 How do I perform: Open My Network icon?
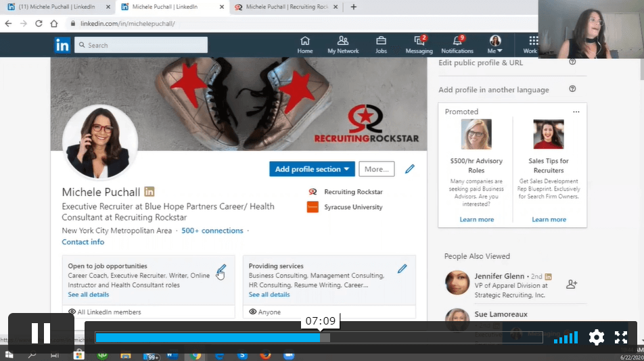tap(343, 41)
